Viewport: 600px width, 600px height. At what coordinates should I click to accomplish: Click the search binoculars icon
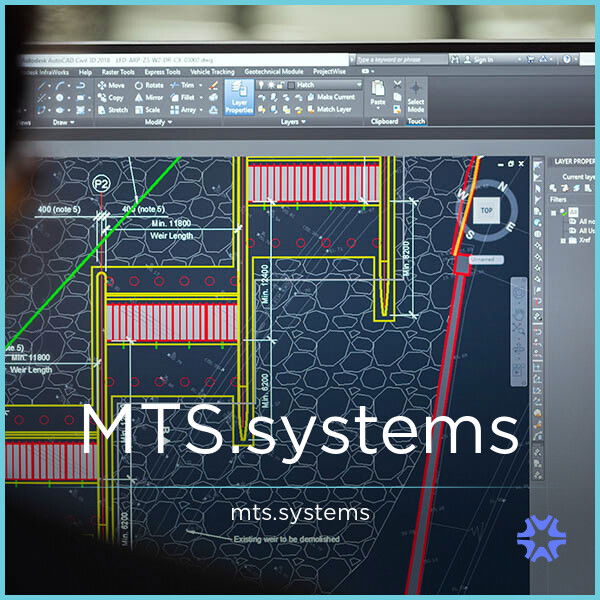point(454,59)
